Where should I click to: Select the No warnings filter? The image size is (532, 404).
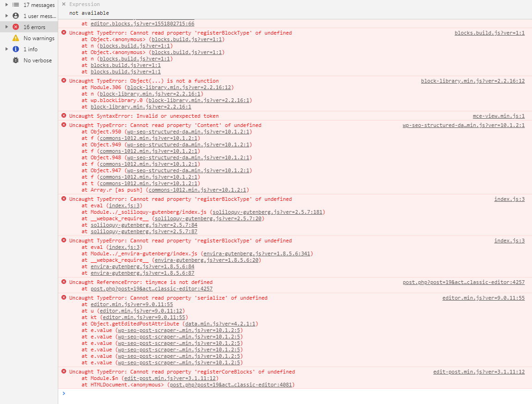pyautogui.click(x=39, y=38)
